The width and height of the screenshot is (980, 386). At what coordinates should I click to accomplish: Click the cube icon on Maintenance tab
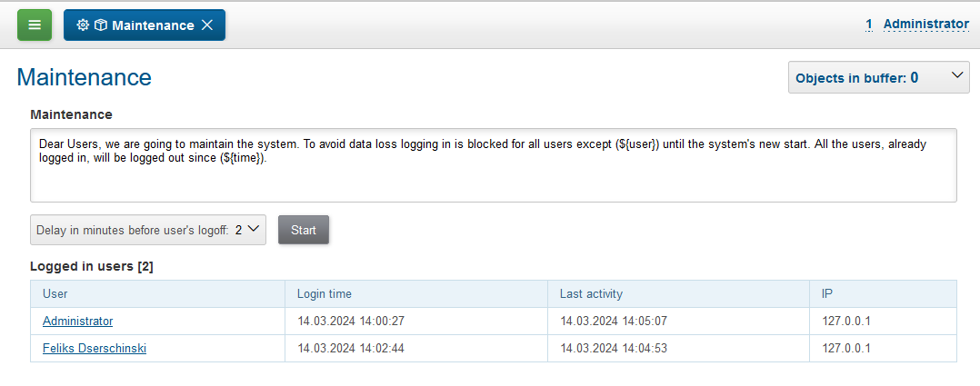[100, 25]
